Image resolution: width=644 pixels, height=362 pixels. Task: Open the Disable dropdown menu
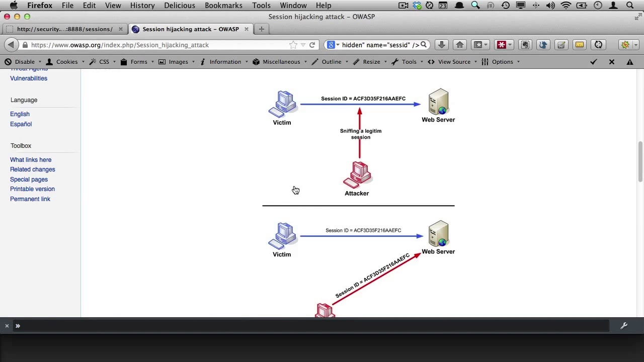click(x=23, y=62)
